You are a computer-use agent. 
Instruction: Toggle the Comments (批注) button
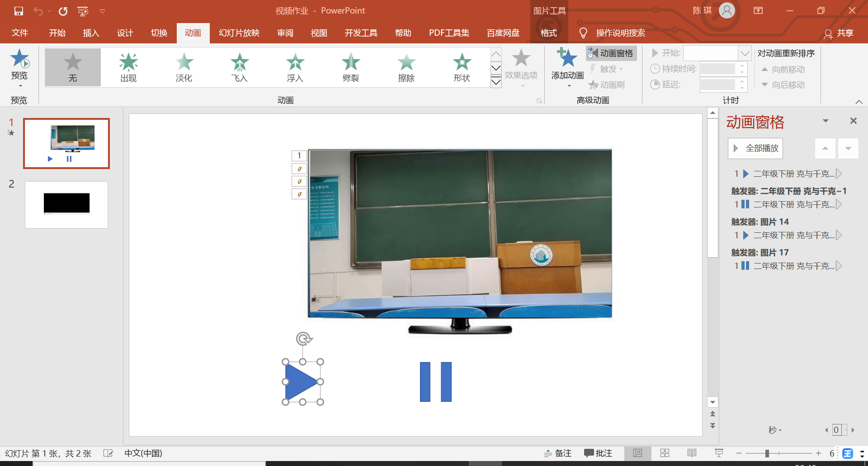coord(598,453)
